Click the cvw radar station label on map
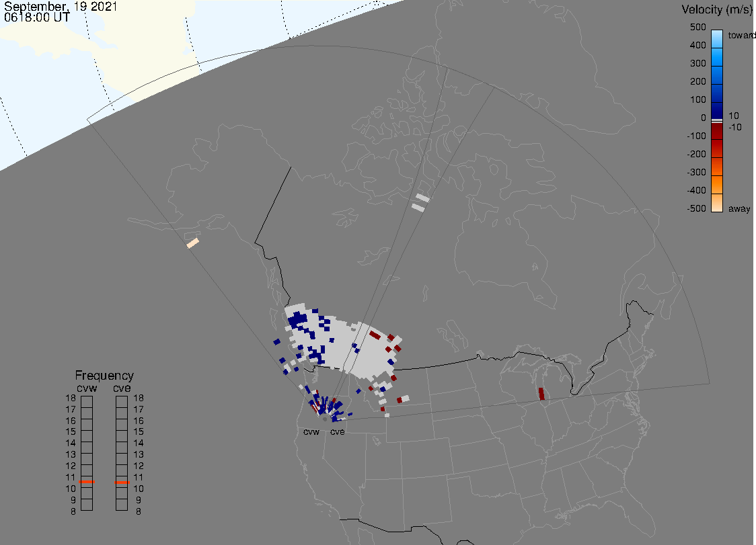Screen dimensions: 756x545 311,431
